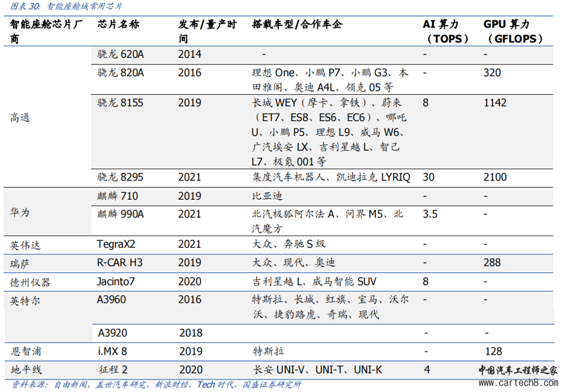Click the GPU value '288'
This screenshot has width=564, height=392.
[x=492, y=263]
